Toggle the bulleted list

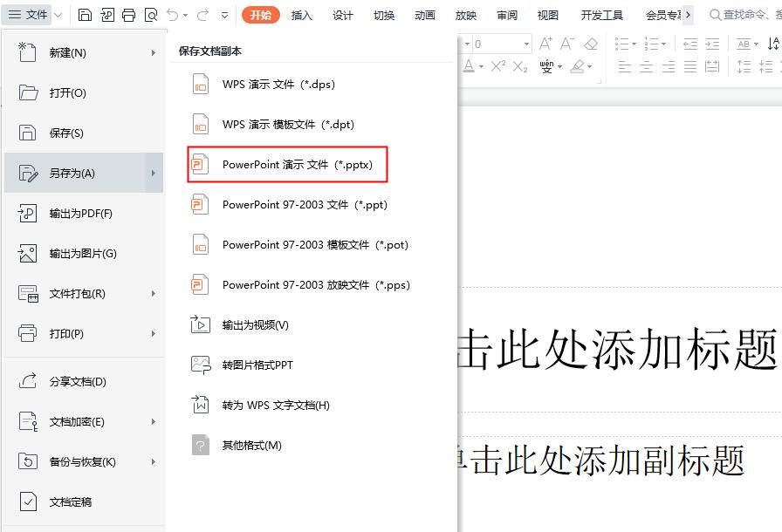(x=621, y=42)
